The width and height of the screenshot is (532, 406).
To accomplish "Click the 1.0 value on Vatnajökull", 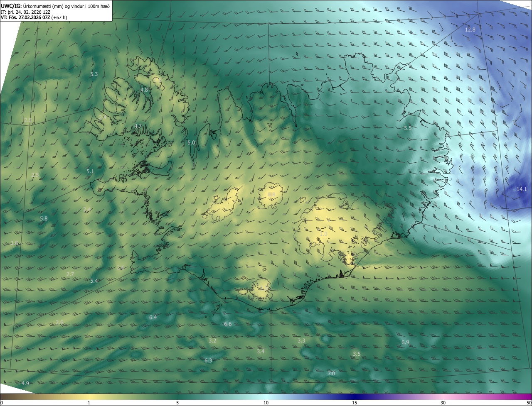I will click(x=324, y=234).
